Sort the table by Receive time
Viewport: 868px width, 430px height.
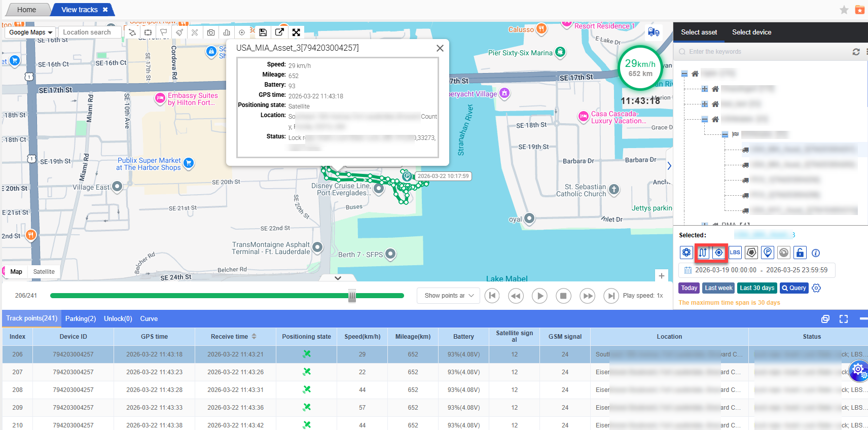coord(254,336)
